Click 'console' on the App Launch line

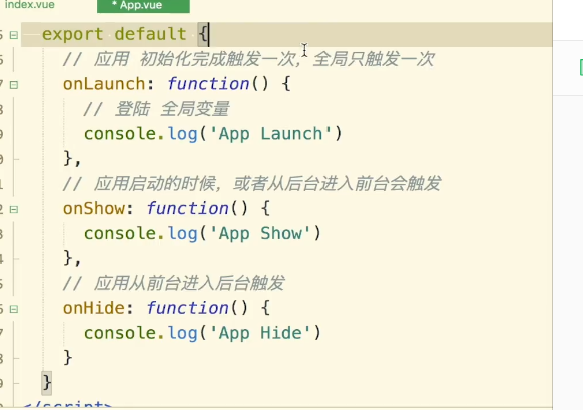click(120, 134)
